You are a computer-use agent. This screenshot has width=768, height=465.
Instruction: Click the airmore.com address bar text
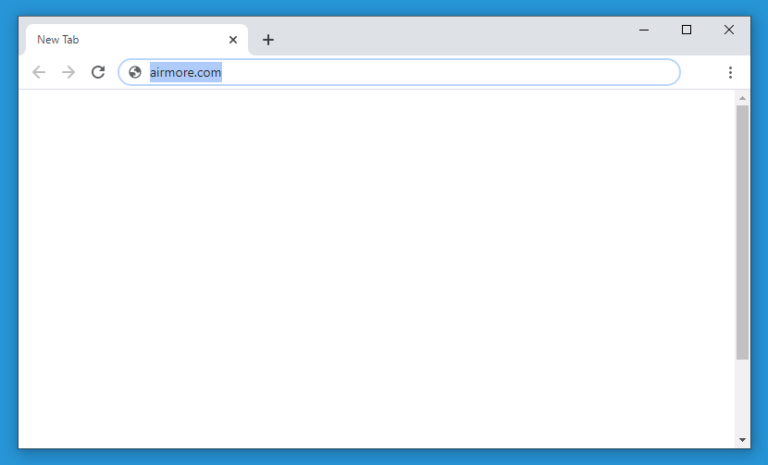tap(186, 73)
